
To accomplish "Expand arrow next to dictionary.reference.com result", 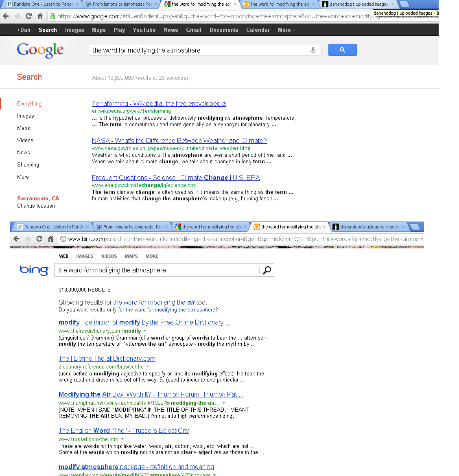I will tap(147, 366).
